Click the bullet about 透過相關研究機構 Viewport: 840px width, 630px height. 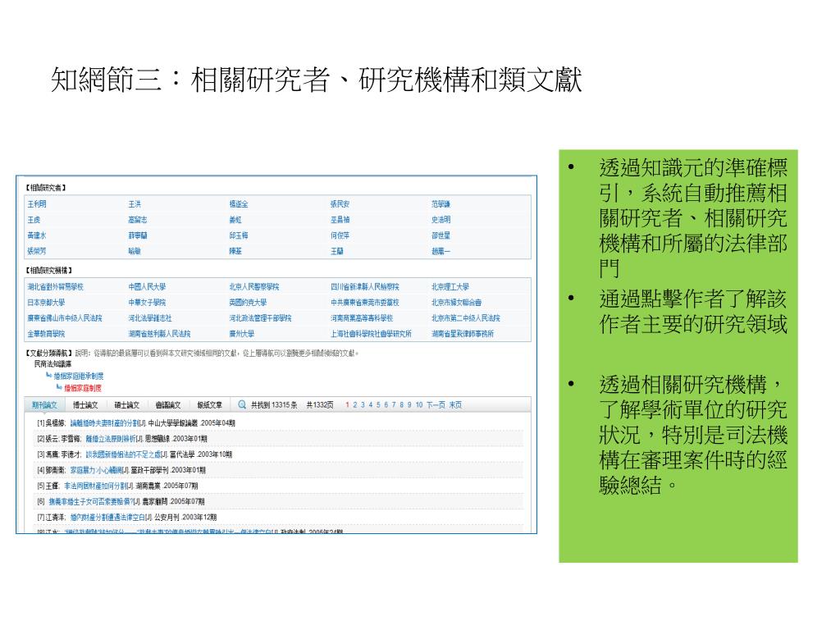pyautogui.click(x=692, y=435)
